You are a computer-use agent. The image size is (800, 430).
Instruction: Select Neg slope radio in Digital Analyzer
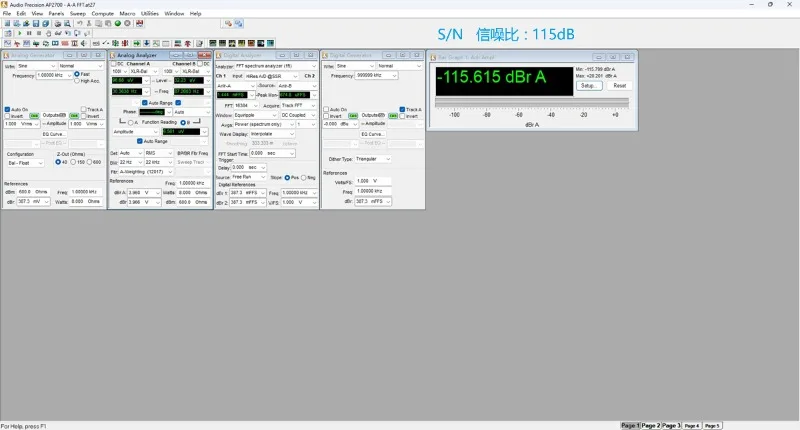tap(304, 178)
